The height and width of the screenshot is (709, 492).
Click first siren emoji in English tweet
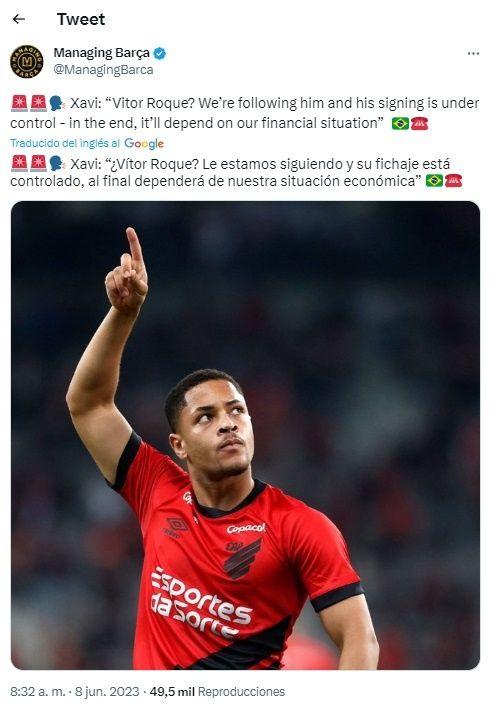pyautogui.click(x=19, y=103)
